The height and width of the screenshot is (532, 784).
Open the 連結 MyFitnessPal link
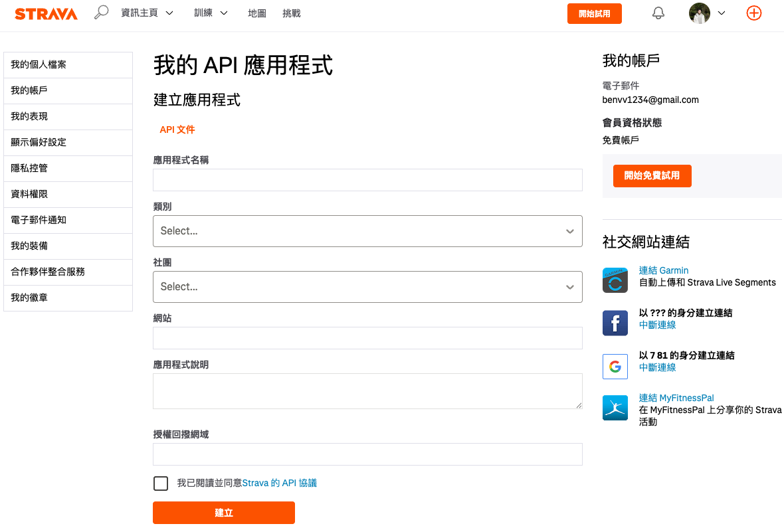(x=676, y=398)
